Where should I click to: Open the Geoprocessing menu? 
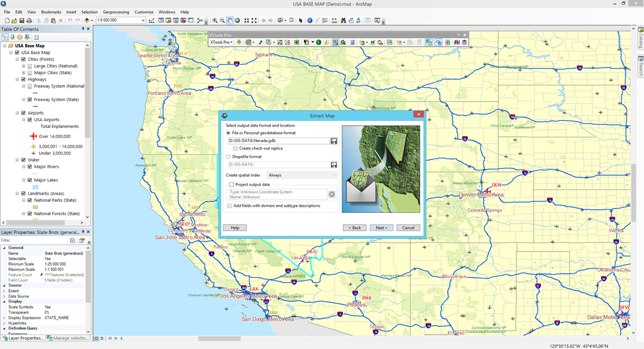click(x=116, y=12)
